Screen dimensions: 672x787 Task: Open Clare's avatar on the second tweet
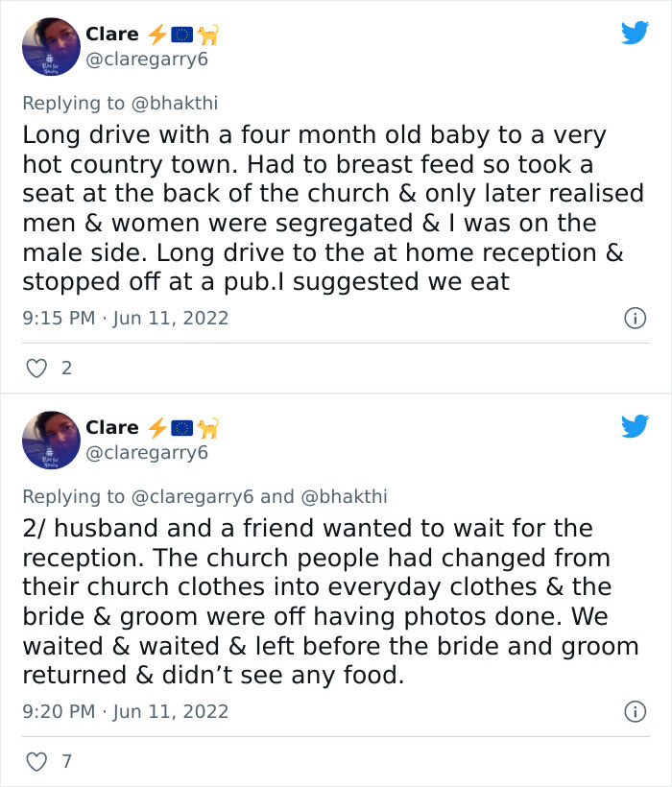50,440
